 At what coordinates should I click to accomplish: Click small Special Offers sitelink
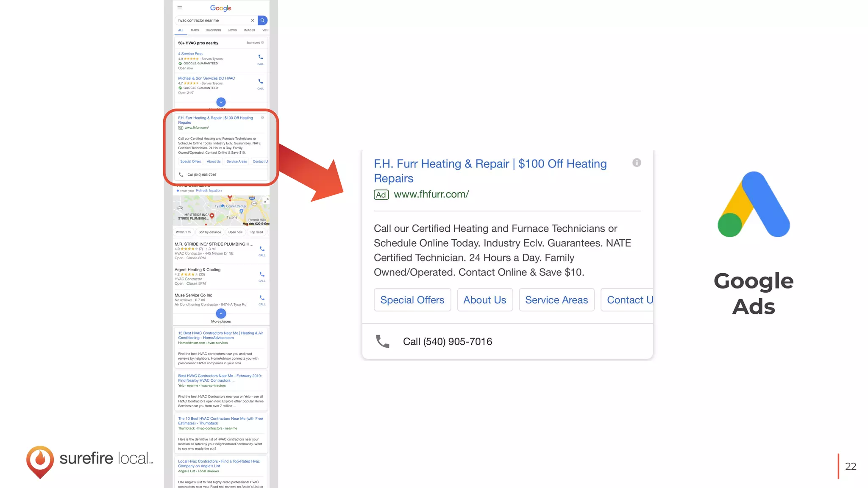click(191, 161)
